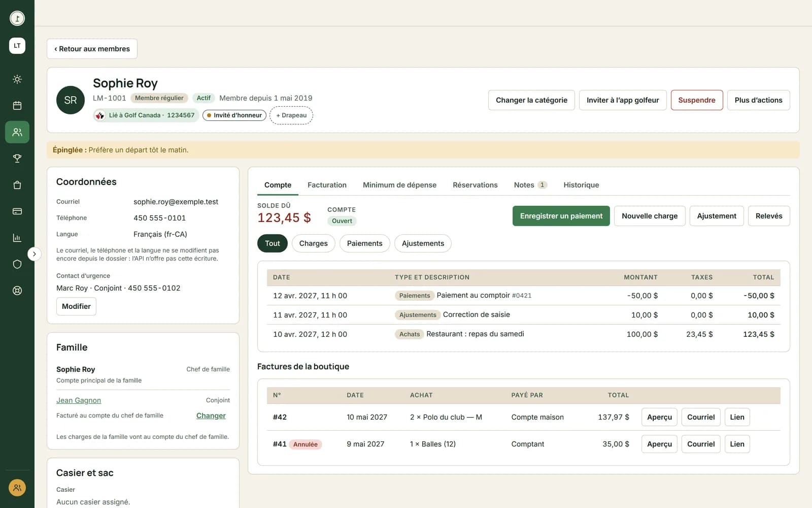The width and height of the screenshot is (812, 508).
Task: Click Changer la catégorie button
Action: click(x=531, y=100)
